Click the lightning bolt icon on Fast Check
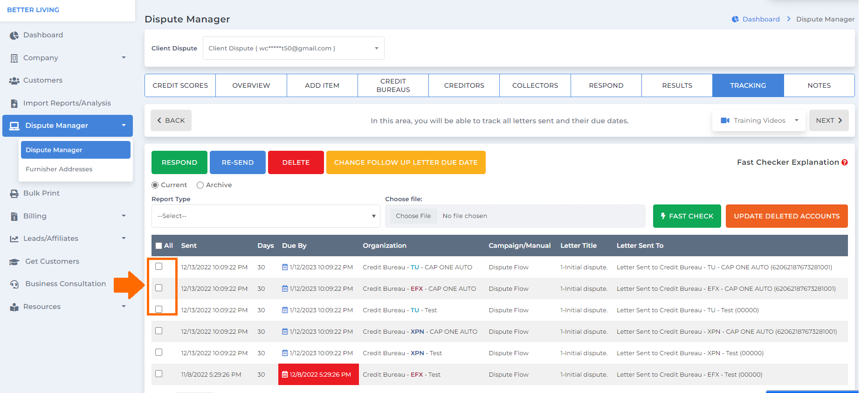The width and height of the screenshot is (868, 393). (x=663, y=216)
